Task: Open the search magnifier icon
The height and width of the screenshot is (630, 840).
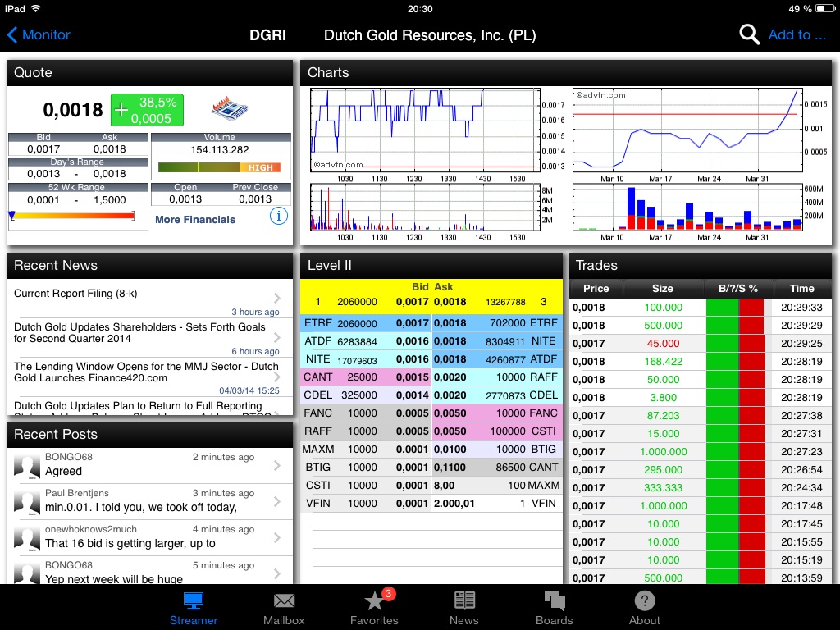Action: [749, 35]
